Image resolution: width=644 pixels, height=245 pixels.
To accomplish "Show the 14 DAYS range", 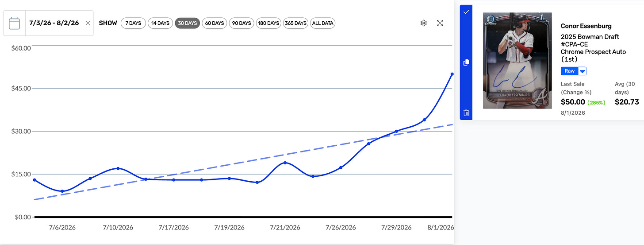I will coord(160,23).
